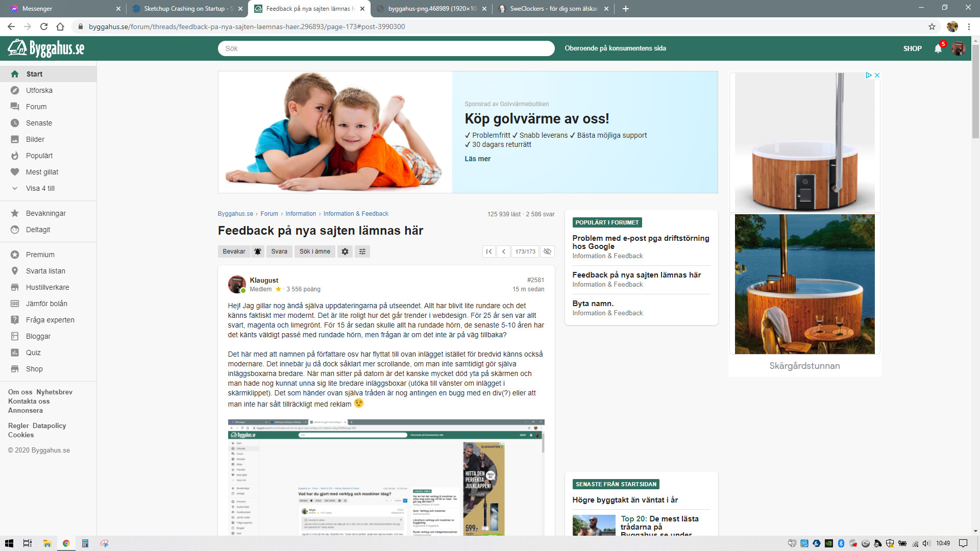Click the notification bell in header
This screenshot has height=551, width=980.
coord(938,48)
